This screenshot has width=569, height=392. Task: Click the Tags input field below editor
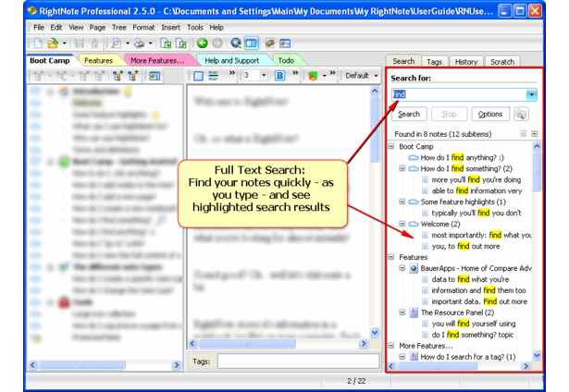pos(298,361)
